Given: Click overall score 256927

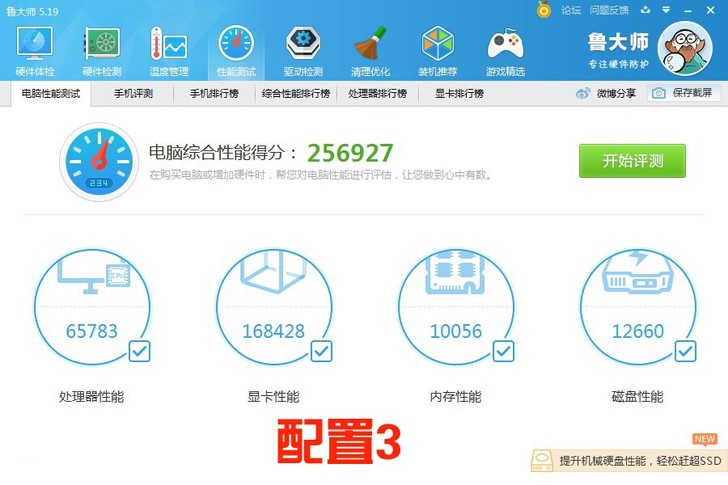Looking at the screenshot, I should click(x=350, y=153).
